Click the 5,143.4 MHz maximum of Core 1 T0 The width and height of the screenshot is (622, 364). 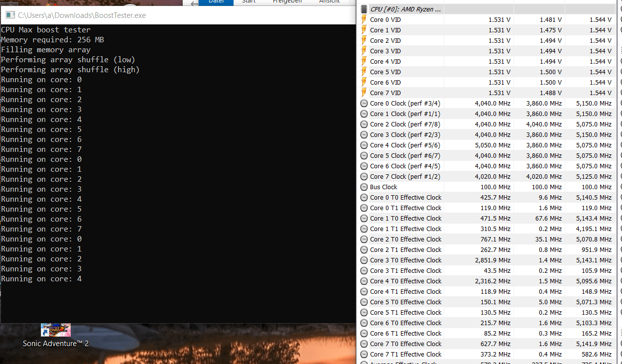594,218
